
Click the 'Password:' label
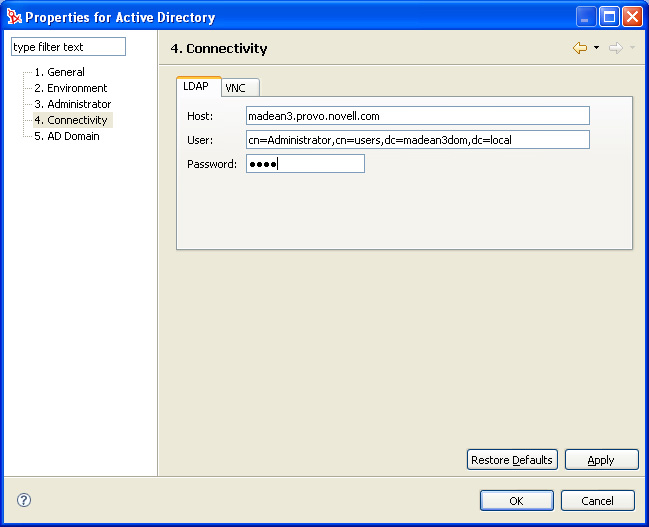(x=212, y=164)
